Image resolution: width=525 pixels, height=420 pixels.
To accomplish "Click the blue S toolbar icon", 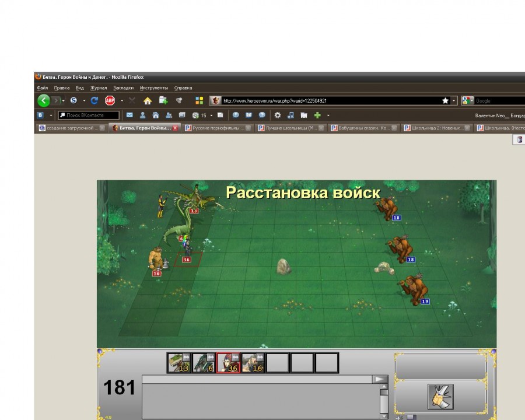I will (x=73, y=100).
